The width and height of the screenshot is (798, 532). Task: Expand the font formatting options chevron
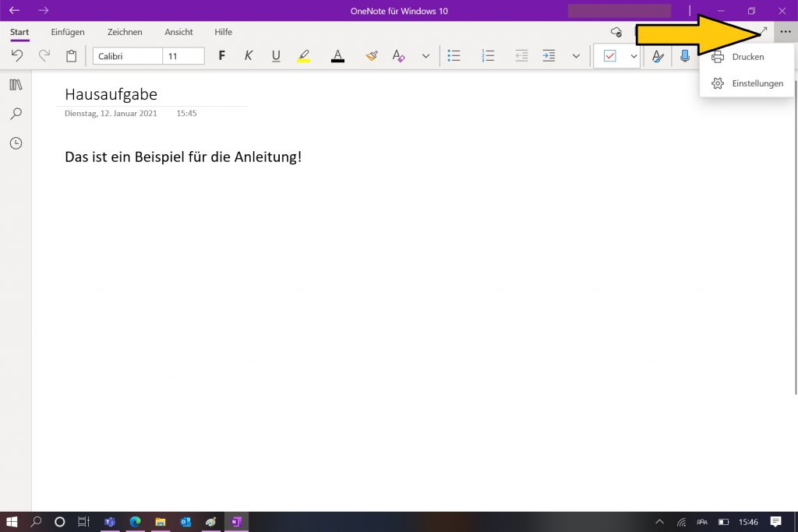pos(425,56)
